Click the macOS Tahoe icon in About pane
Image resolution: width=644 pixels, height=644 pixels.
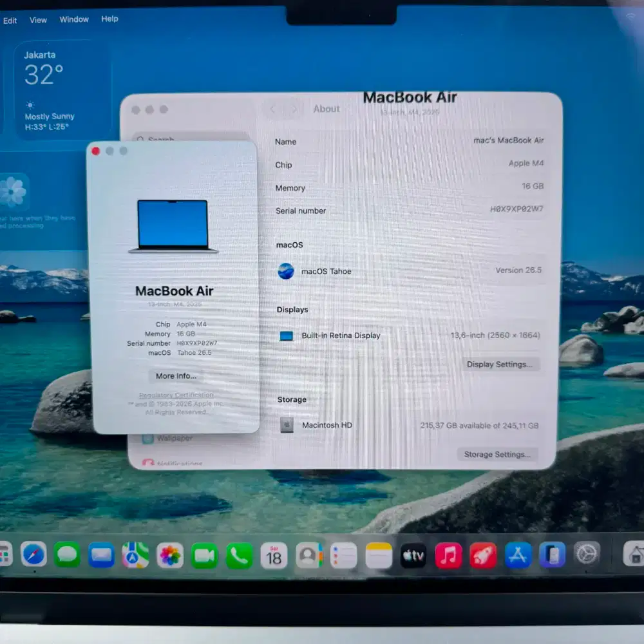(286, 271)
